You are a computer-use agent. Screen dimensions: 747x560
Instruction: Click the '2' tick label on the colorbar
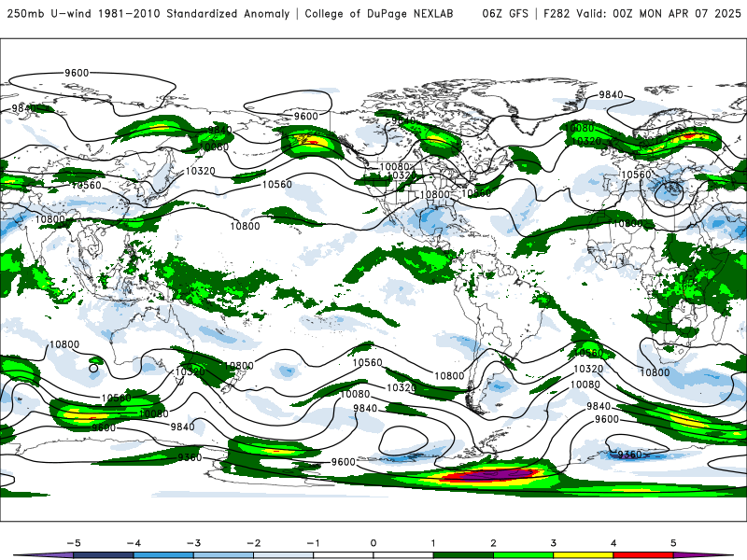coord(493,543)
